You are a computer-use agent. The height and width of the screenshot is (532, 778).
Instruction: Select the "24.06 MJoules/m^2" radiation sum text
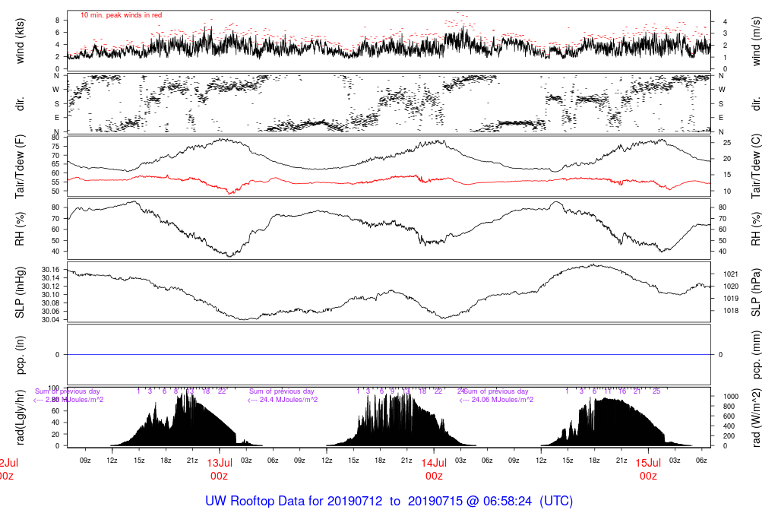point(502,400)
